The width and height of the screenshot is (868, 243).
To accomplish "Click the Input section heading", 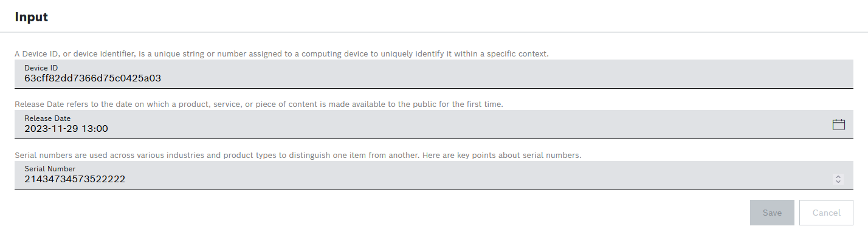I will pyautogui.click(x=32, y=17).
